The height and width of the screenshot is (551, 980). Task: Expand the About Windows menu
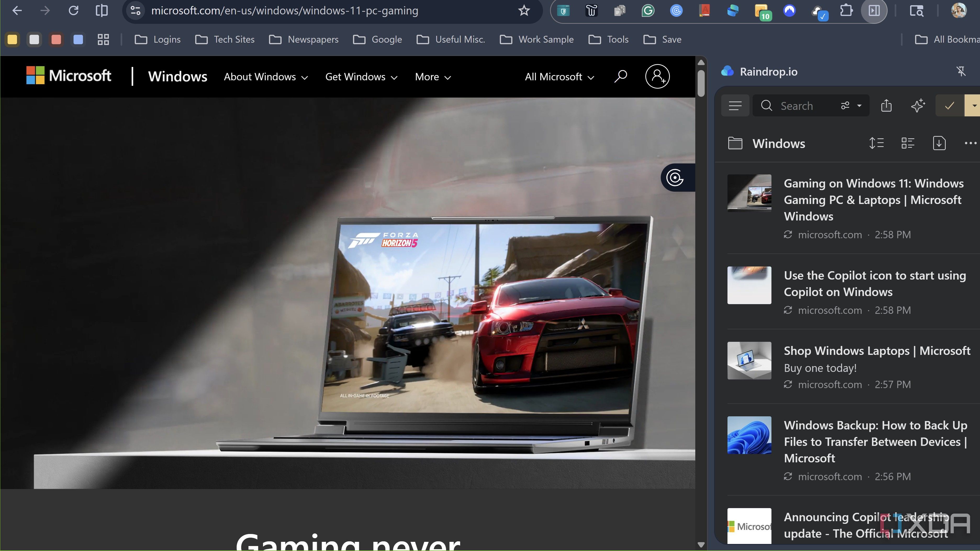pos(266,77)
